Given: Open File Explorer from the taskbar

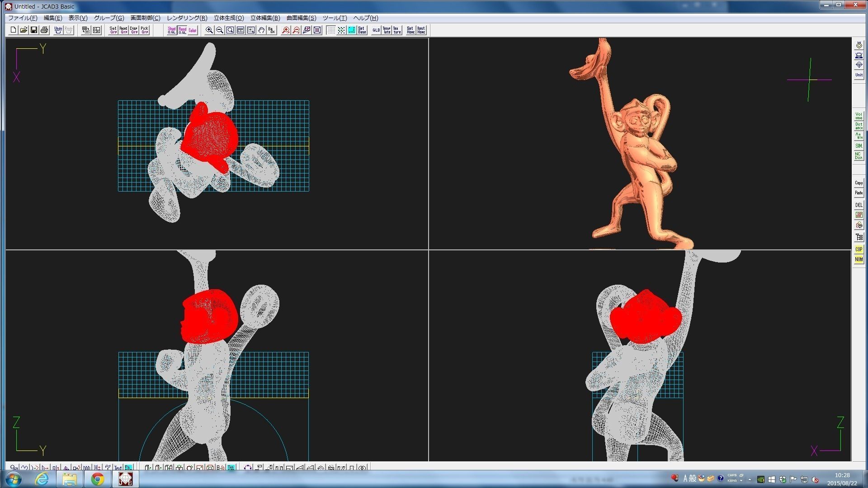Looking at the screenshot, I should click(x=70, y=479).
